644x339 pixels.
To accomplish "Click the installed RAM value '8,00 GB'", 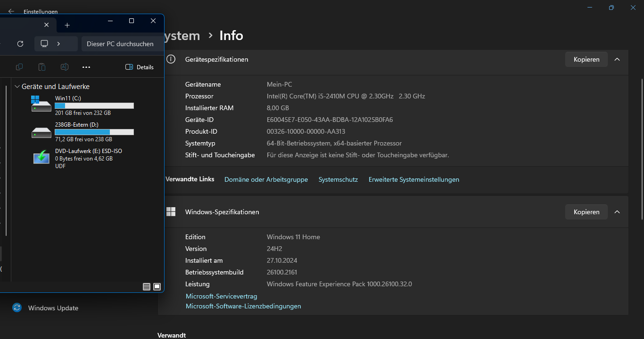I will (278, 108).
